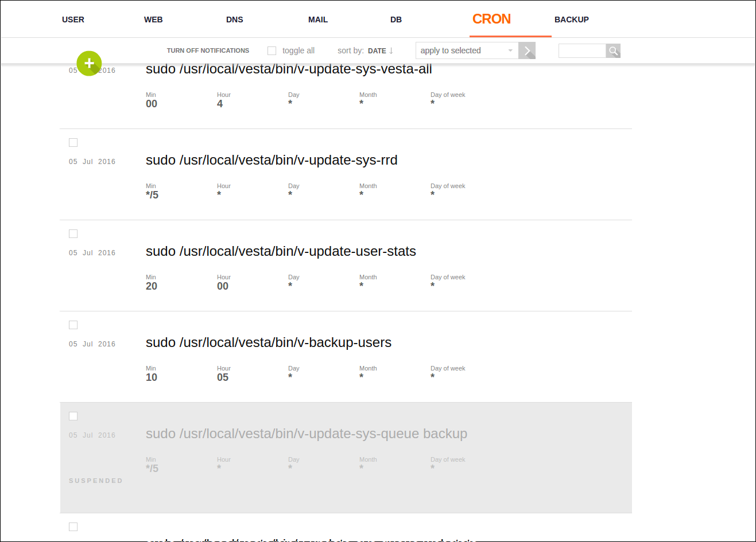Click the green add cron job button
756x542 pixels.
pyautogui.click(x=89, y=63)
